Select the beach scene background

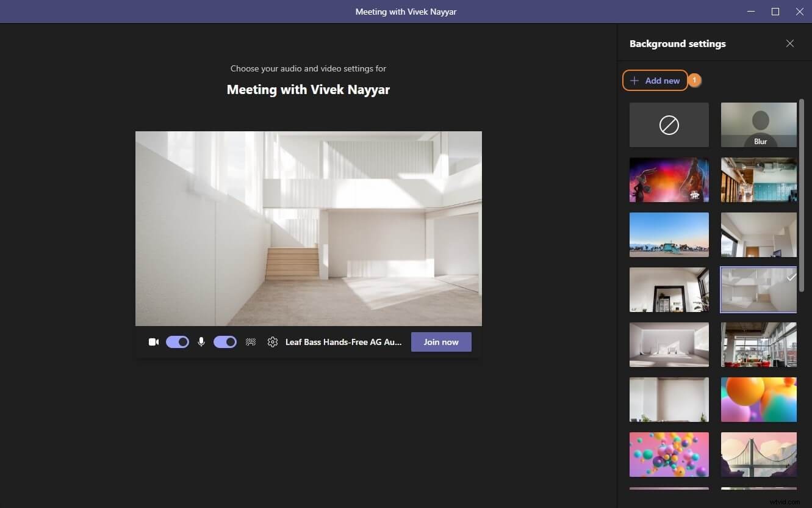tap(669, 234)
